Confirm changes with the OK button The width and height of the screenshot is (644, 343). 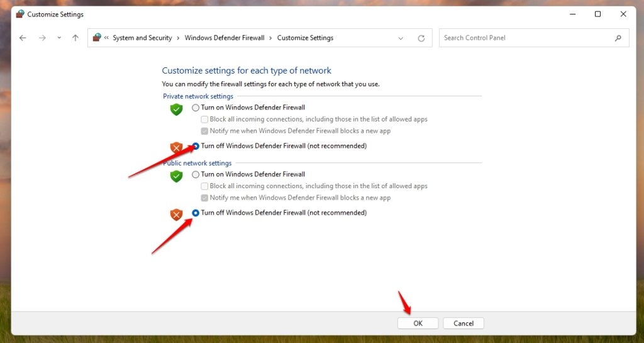tap(418, 323)
